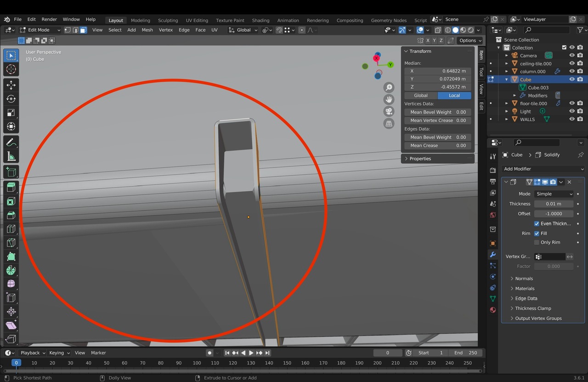
Task: Choose the Scale tool
Action: (11, 113)
